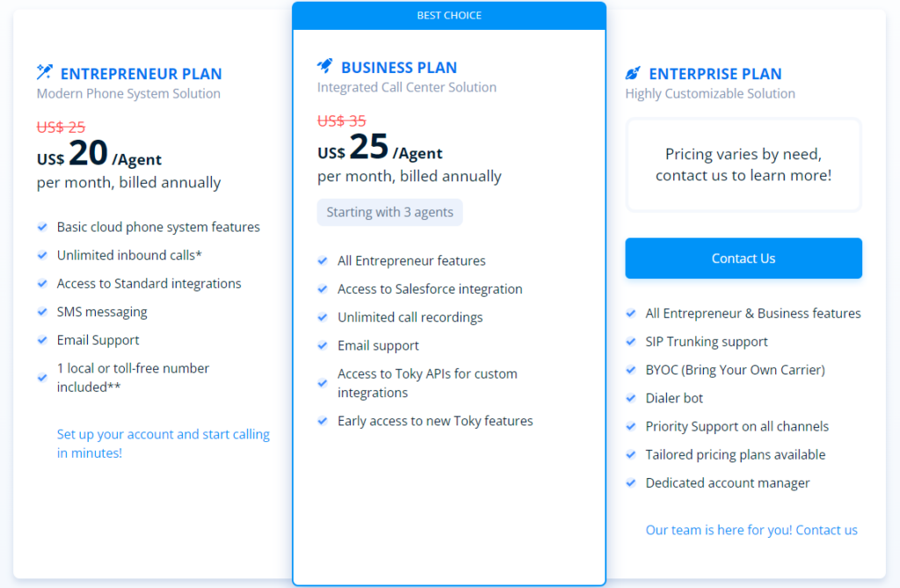The height and width of the screenshot is (588, 900).
Task: Click the magic wand Entrepreneur Plan icon
Action: 44,73
